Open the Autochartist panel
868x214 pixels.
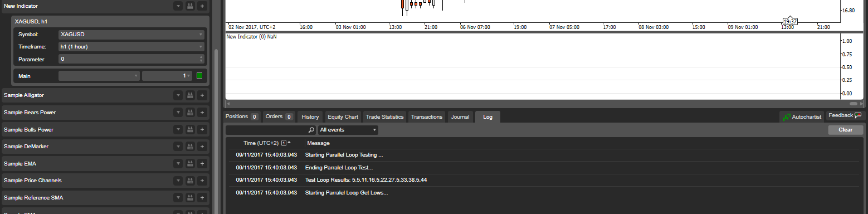pos(802,117)
